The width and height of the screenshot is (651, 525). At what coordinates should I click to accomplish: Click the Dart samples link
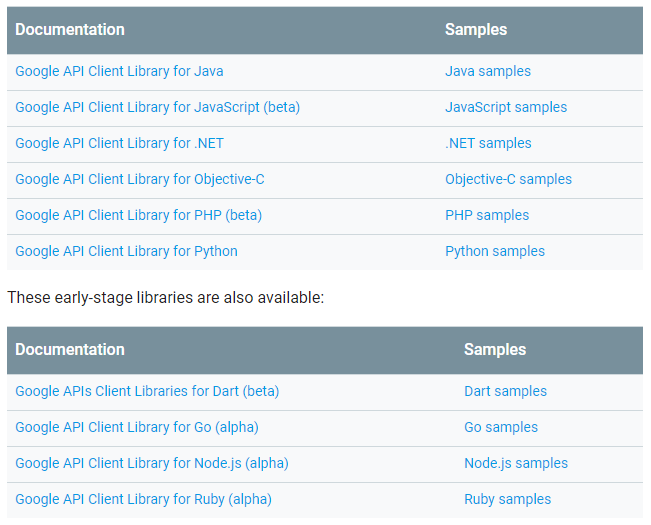click(505, 391)
